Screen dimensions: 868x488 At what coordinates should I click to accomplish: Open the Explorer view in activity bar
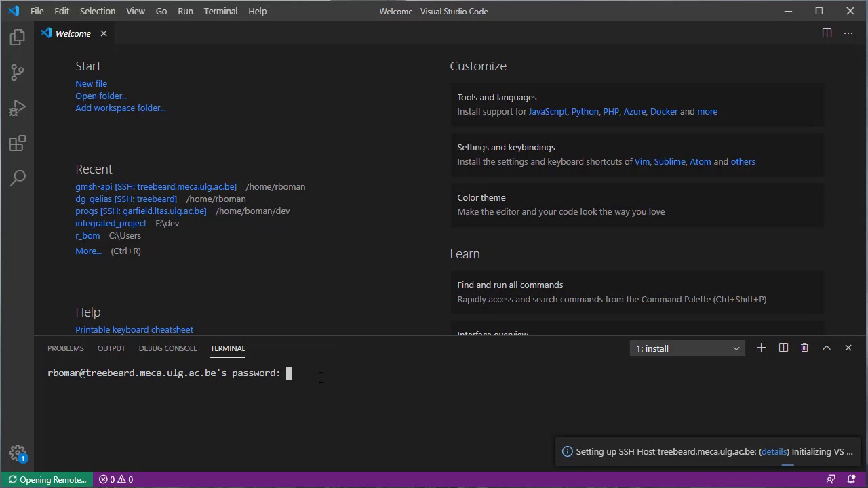pos(18,38)
